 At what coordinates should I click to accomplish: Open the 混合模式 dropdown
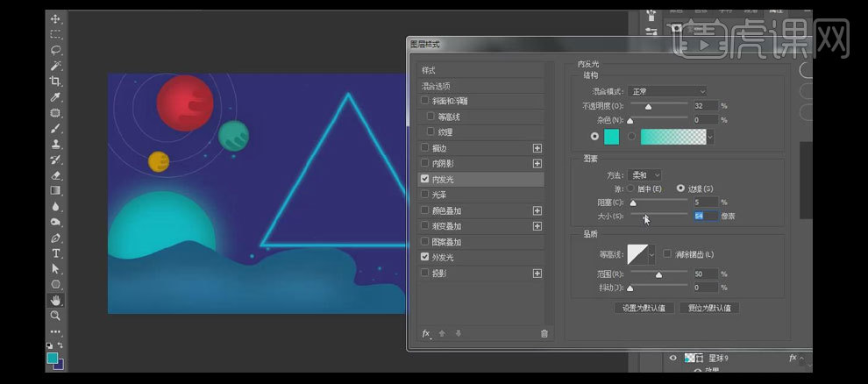click(667, 91)
